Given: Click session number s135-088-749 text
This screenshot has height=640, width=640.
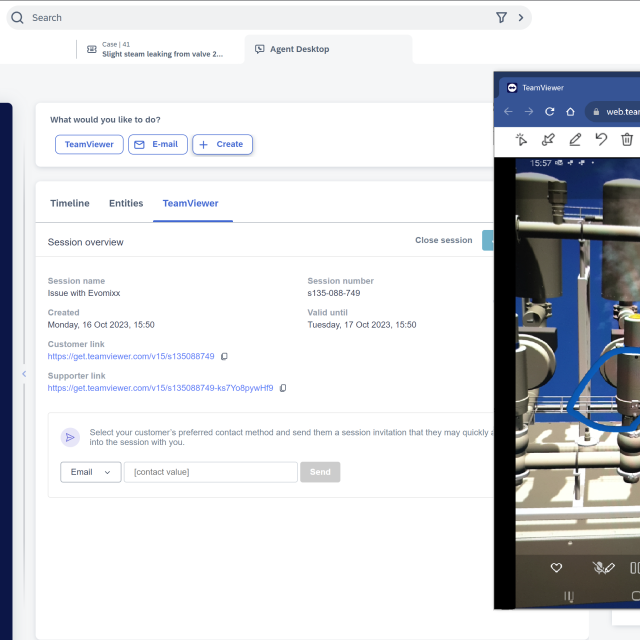Looking at the screenshot, I should point(333,293).
